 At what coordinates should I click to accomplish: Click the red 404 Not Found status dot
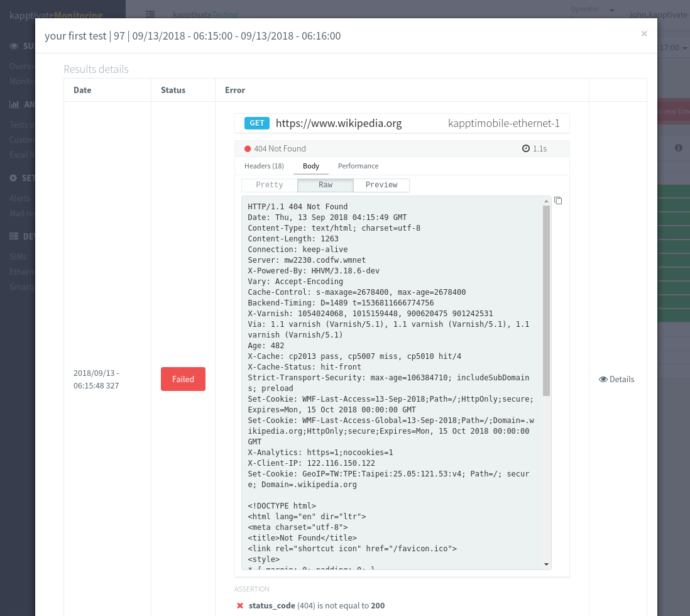coord(248,149)
